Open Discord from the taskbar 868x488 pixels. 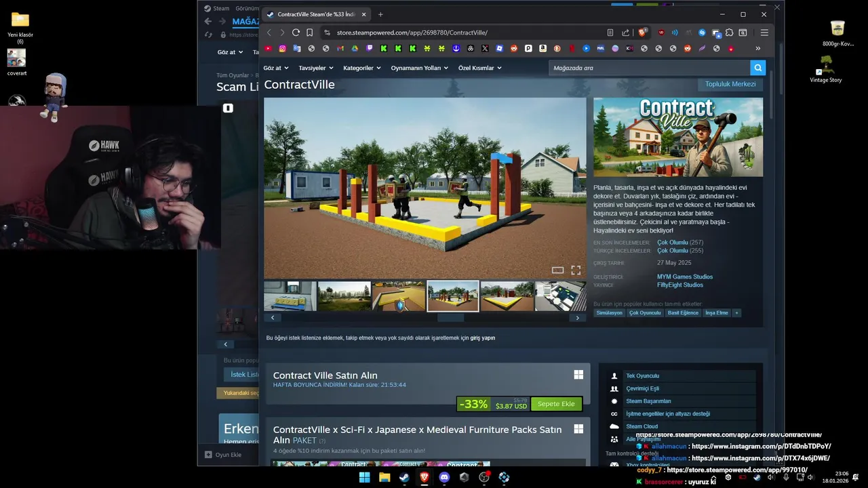pyautogui.click(x=444, y=477)
